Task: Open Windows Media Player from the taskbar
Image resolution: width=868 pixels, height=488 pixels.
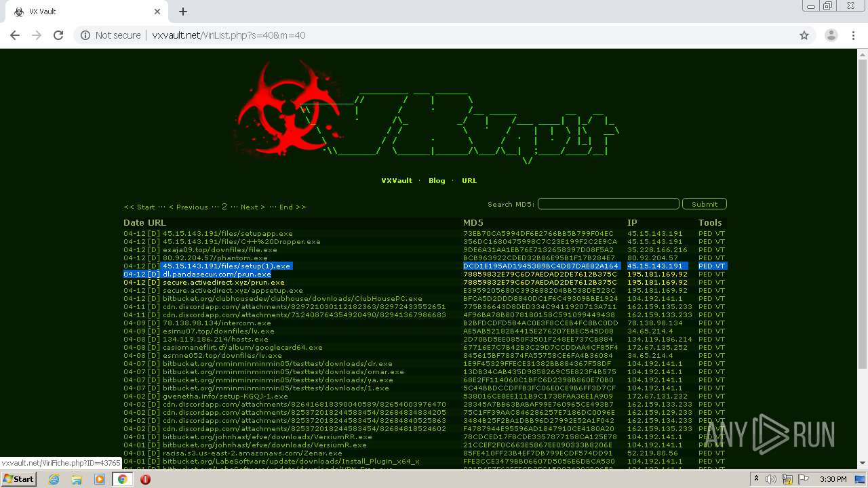Action: [x=100, y=479]
